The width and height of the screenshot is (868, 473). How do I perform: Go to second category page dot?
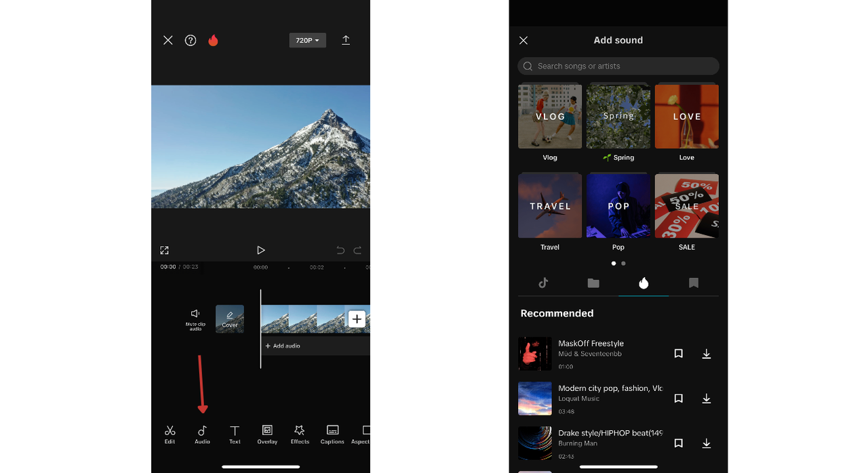point(623,263)
